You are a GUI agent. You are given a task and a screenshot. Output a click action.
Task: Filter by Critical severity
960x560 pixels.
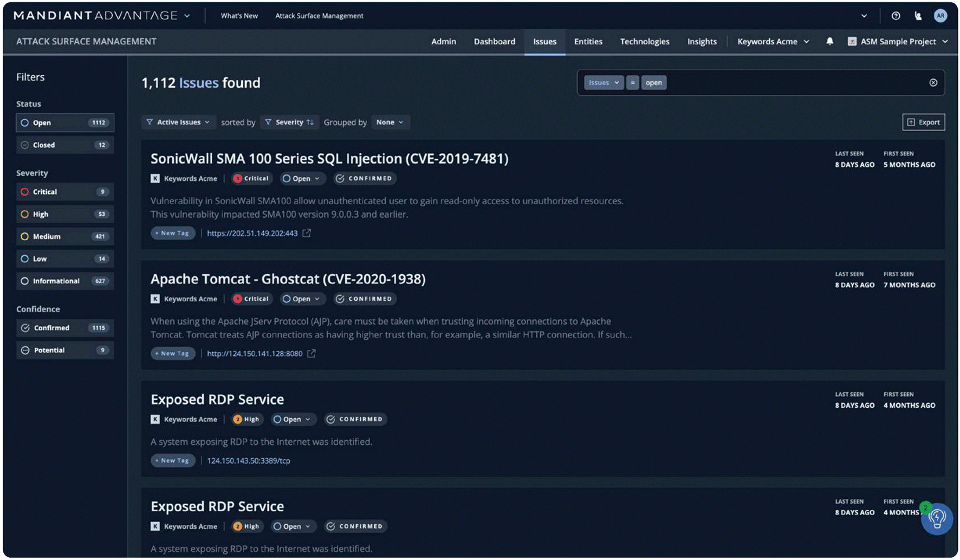[x=65, y=192]
